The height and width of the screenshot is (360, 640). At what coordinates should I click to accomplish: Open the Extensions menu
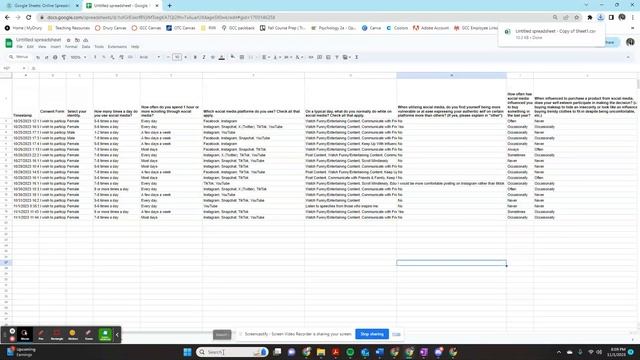coord(117,47)
